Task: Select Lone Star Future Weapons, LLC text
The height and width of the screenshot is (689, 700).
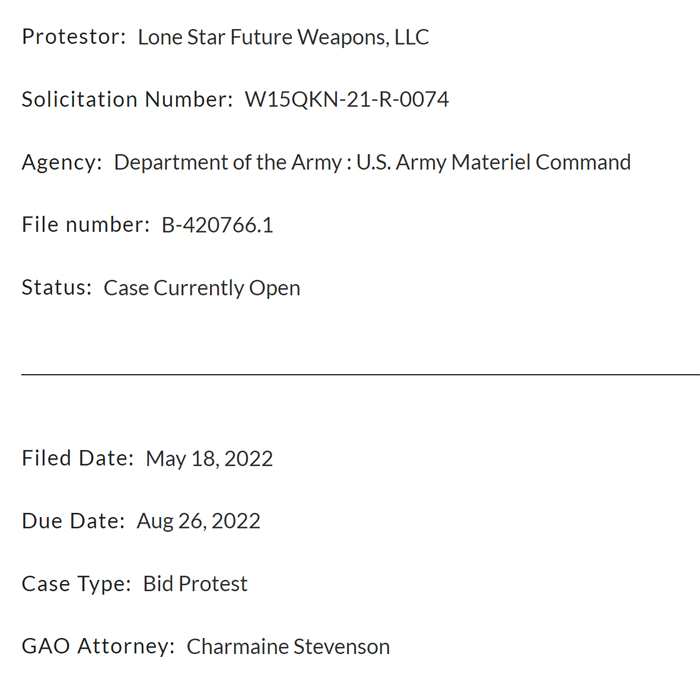Action: (x=283, y=38)
